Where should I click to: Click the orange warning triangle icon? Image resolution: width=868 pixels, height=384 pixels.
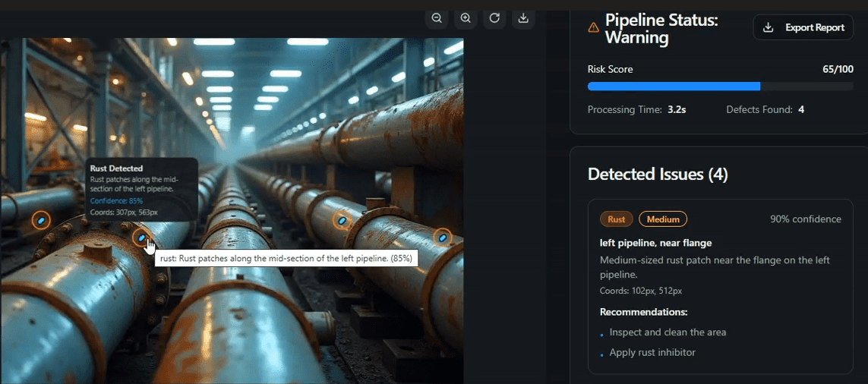tap(594, 28)
